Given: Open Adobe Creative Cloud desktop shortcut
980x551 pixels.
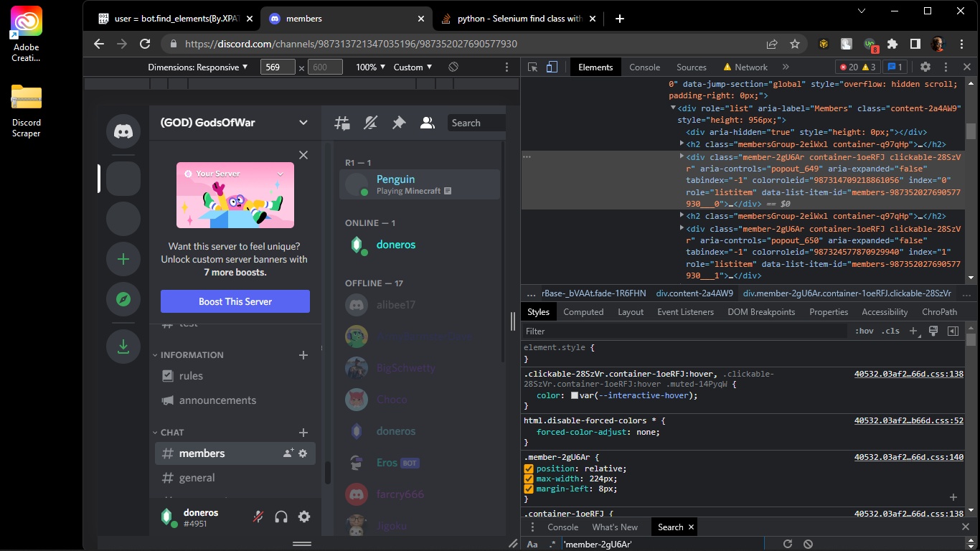Looking at the screenshot, I should pos(27,34).
